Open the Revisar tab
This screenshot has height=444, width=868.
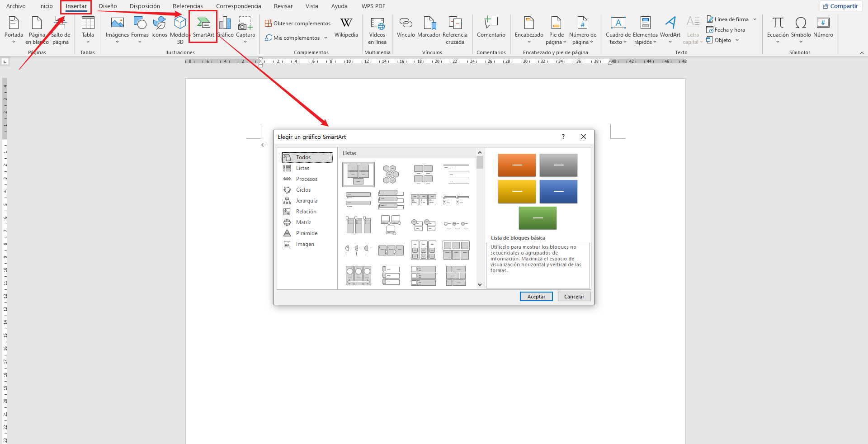283,6
